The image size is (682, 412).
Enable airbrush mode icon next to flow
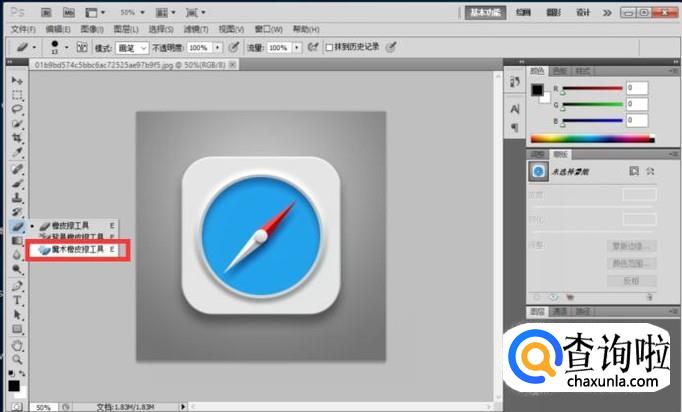point(313,47)
